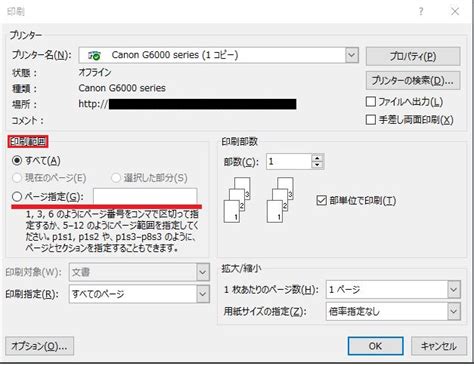This screenshot has height=366, width=474.
Task: Select the 選択した部分(S) radio option
Action: pos(116,178)
